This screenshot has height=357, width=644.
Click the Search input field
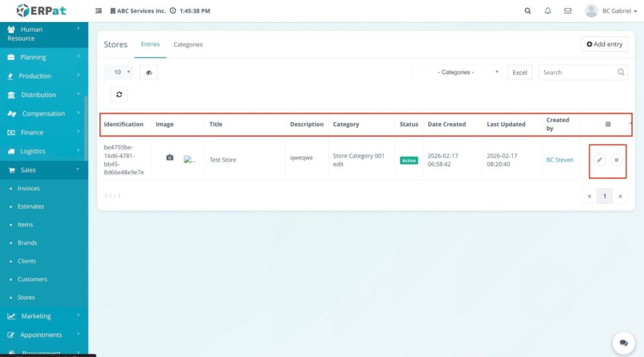point(577,72)
